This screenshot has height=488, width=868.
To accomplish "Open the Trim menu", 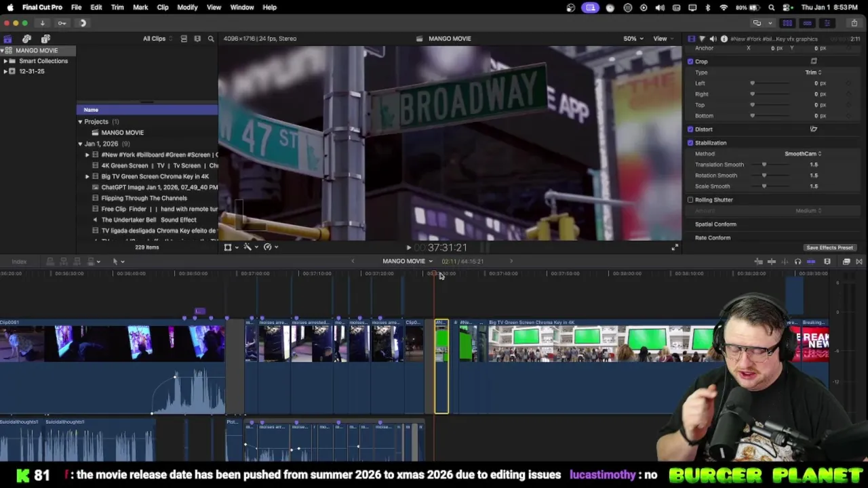I will [117, 7].
